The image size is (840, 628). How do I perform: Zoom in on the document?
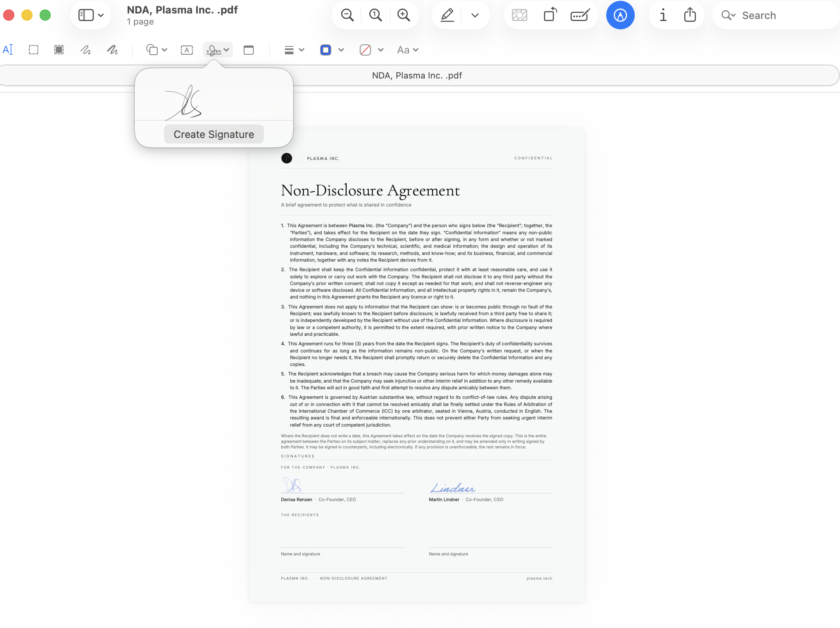point(403,15)
